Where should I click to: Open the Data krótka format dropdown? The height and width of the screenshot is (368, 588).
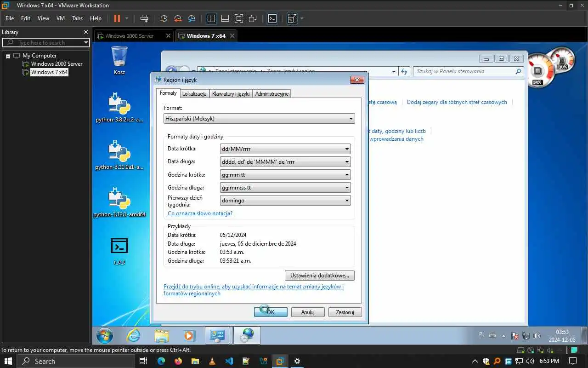coord(285,149)
